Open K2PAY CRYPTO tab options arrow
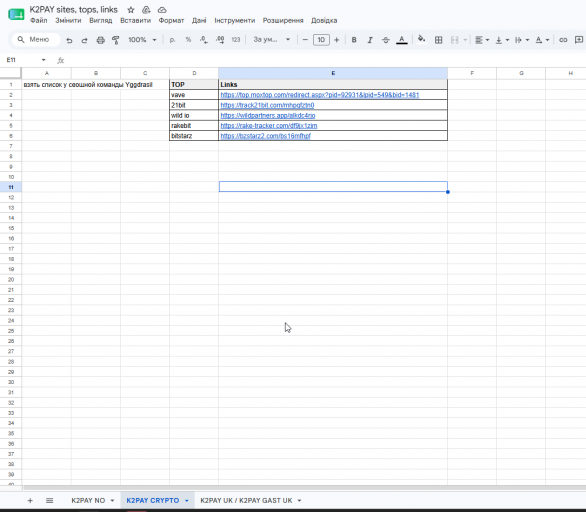 click(x=187, y=500)
